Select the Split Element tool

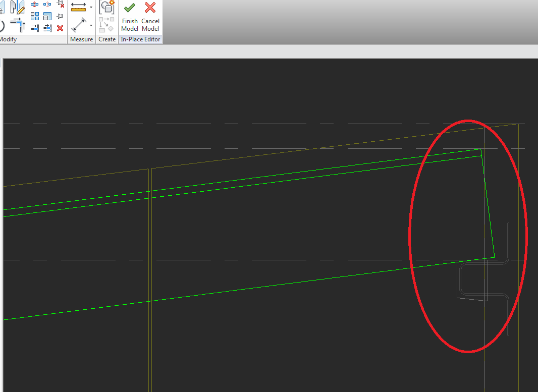click(35, 5)
